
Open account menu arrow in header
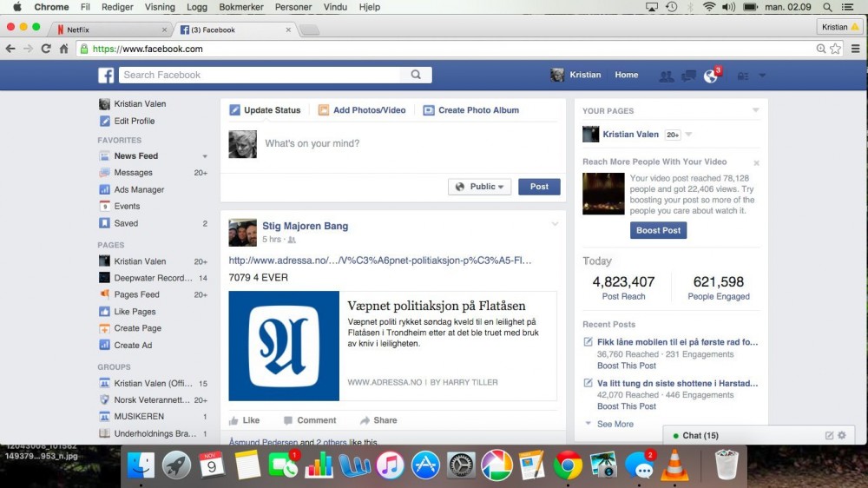tap(762, 76)
